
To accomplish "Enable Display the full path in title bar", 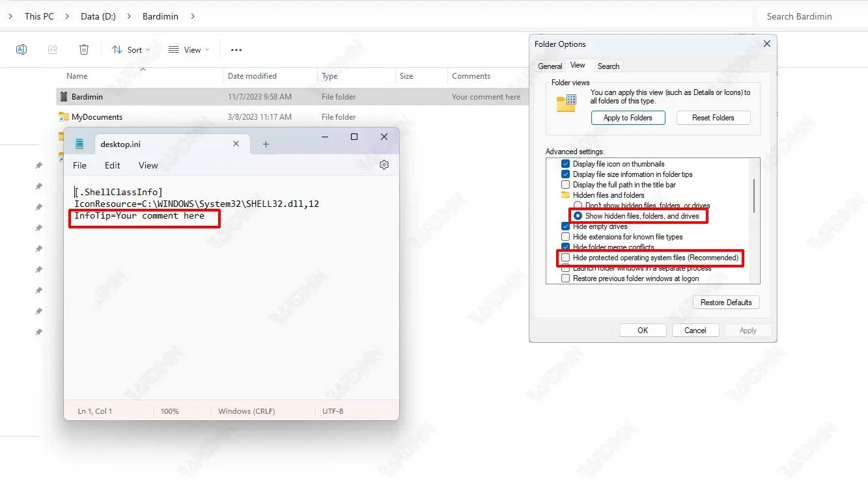I will [566, 185].
